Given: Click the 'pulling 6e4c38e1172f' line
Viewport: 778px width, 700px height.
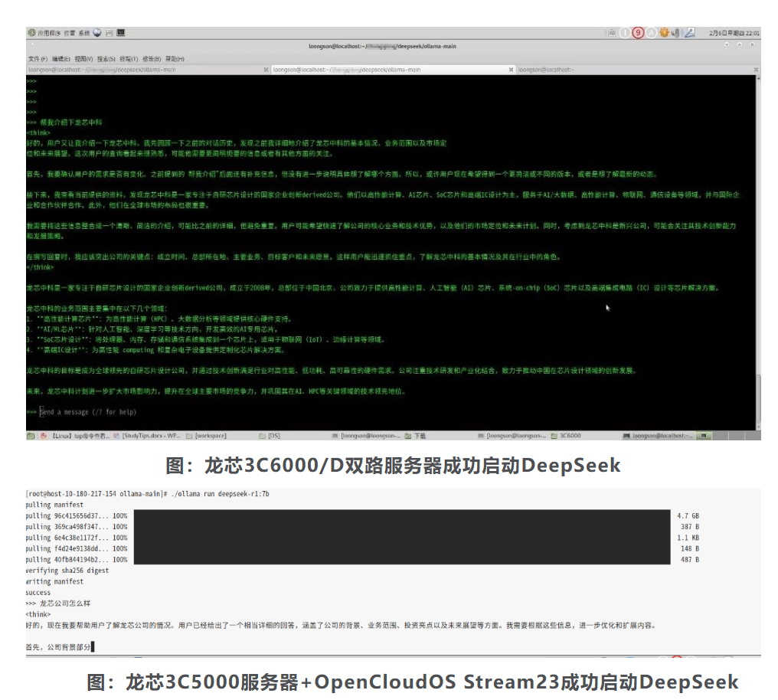Looking at the screenshot, I should (x=77, y=538).
